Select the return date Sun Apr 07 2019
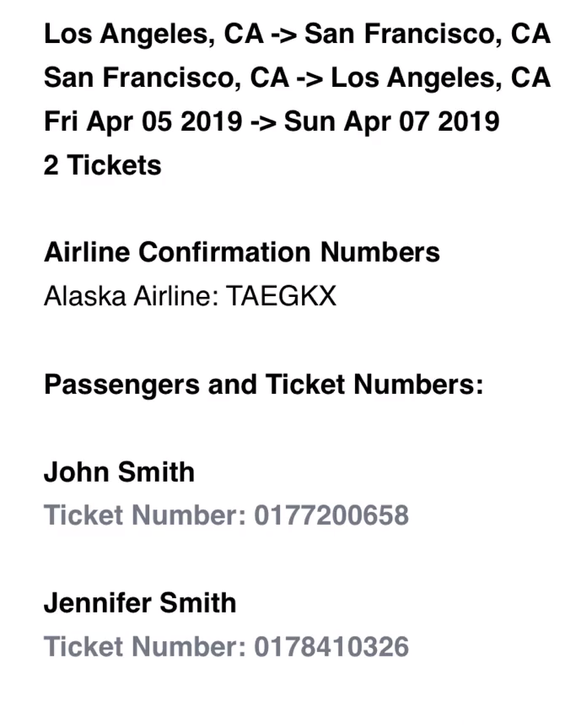 tap(391, 122)
